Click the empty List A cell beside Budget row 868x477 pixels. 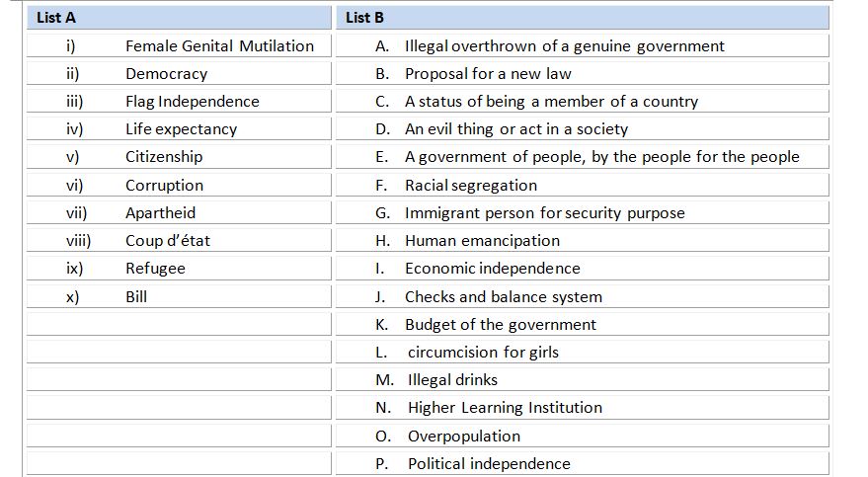(x=179, y=324)
